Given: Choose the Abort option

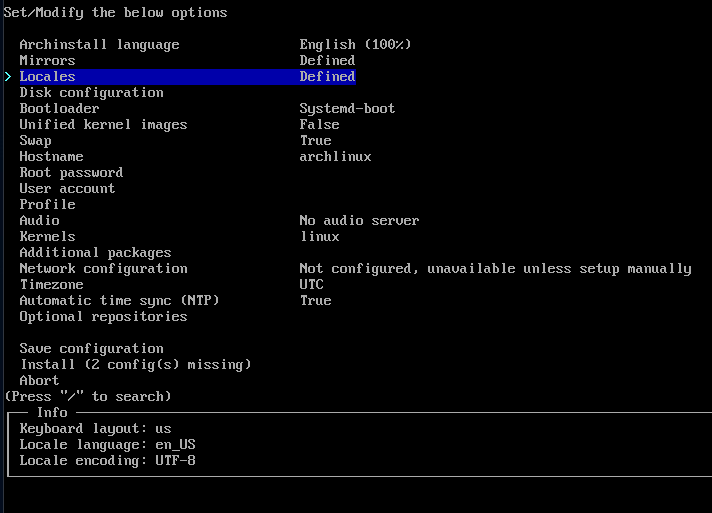Looking at the screenshot, I should pos(40,380).
